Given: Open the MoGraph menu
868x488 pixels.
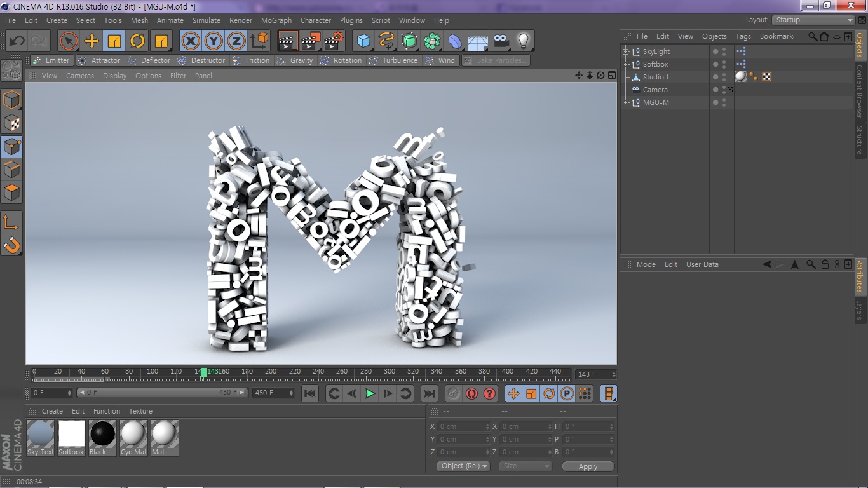Looking at the screenshot, I should click(x=276, y=20).
